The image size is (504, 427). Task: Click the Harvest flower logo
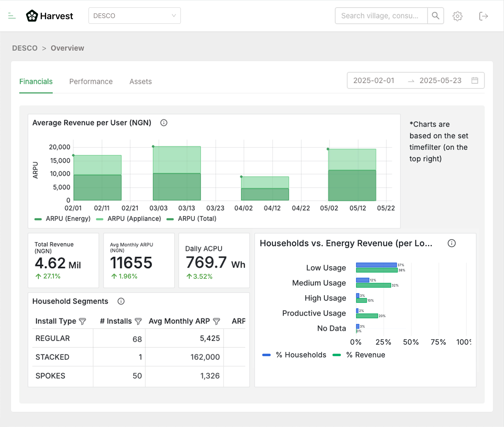[32, 16]
